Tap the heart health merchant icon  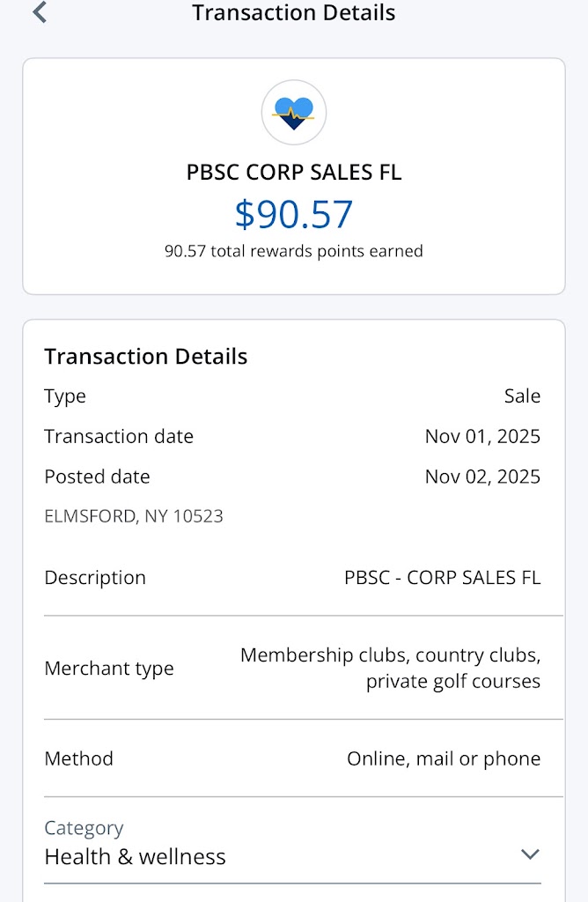coord(294,113)
